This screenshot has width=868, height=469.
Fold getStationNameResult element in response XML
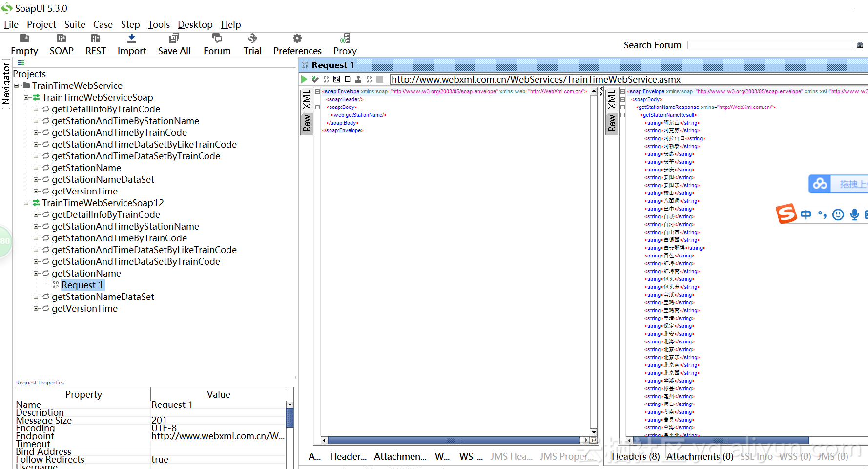pos(622,115)
